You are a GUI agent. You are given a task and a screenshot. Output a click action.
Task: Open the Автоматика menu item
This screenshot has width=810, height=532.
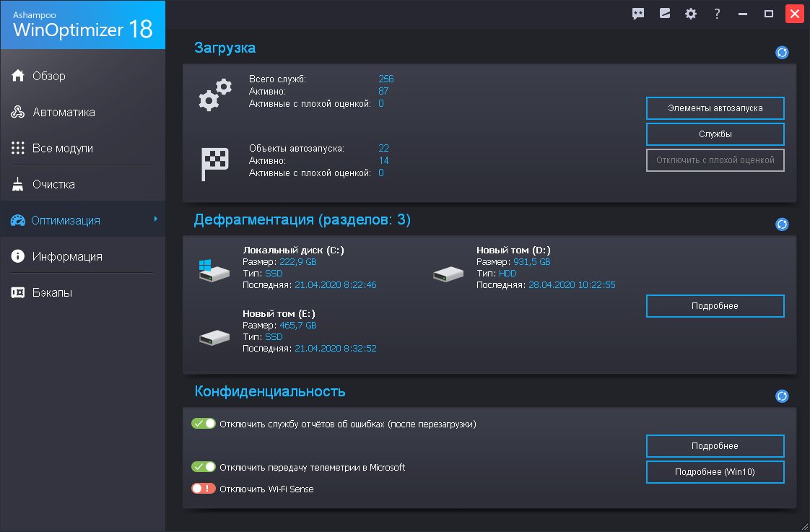(x=82, y=112)
